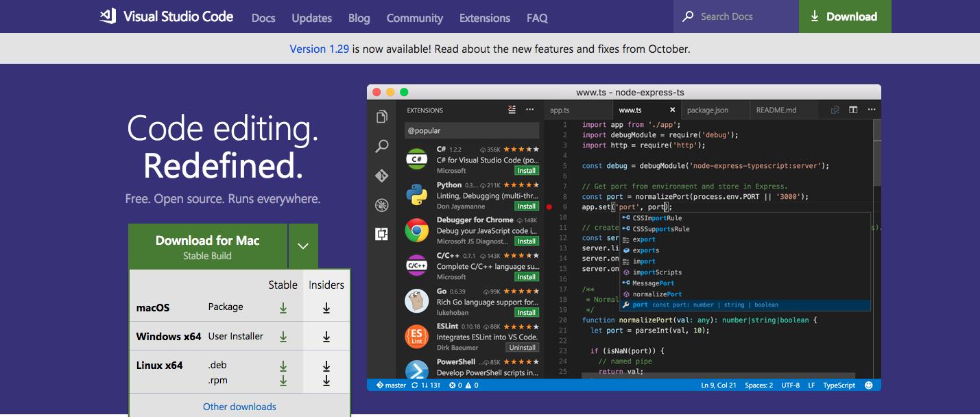Viewport: 980px width, 417px height.
Task: Select the Search icon in the activity bar
Action: (382, 146)
